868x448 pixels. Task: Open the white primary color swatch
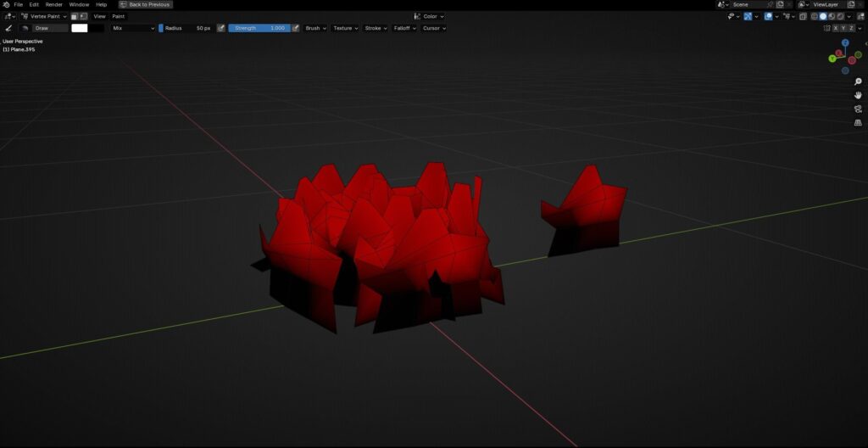click(x=80, y=28)
